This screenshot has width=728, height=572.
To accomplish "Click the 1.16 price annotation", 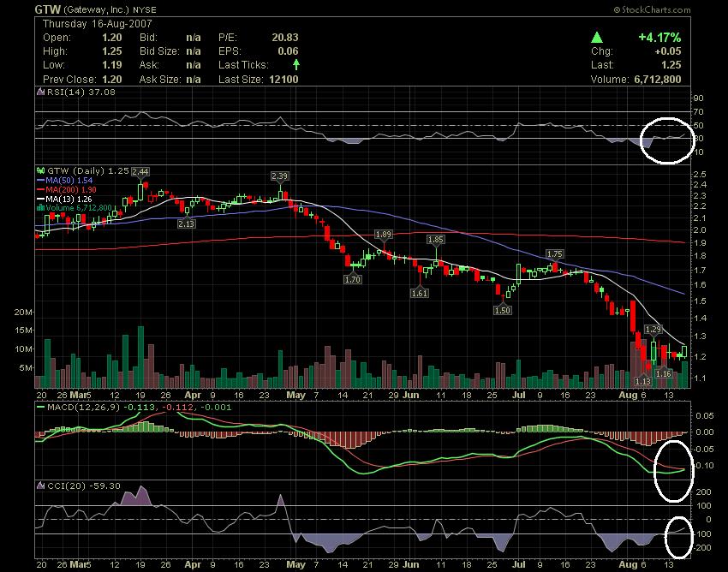I will [664, 373].
